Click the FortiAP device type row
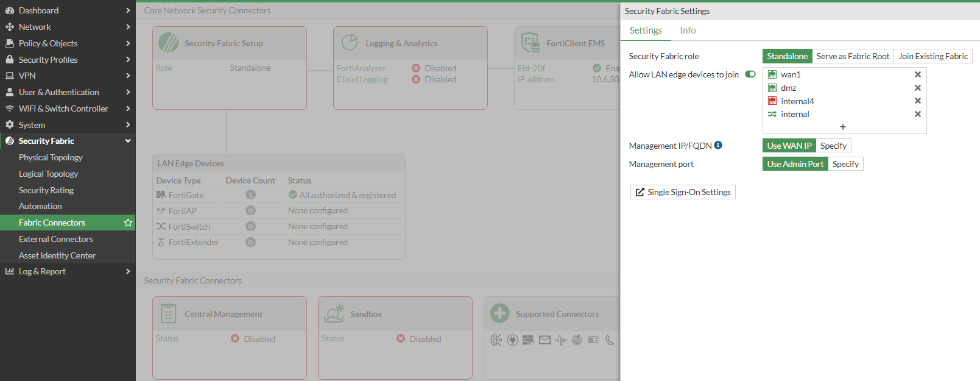Image resolution: width=980 pixels, height=381 pixels. pos(279,210)
